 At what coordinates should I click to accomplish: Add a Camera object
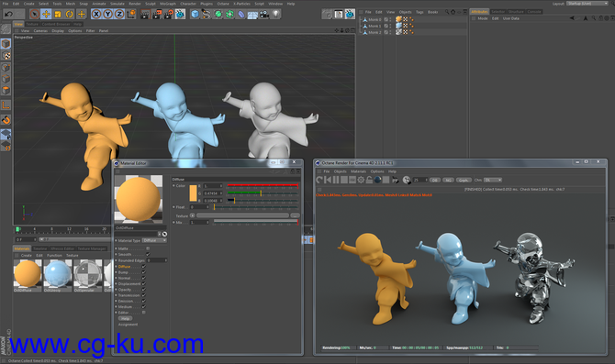(264, 14)
